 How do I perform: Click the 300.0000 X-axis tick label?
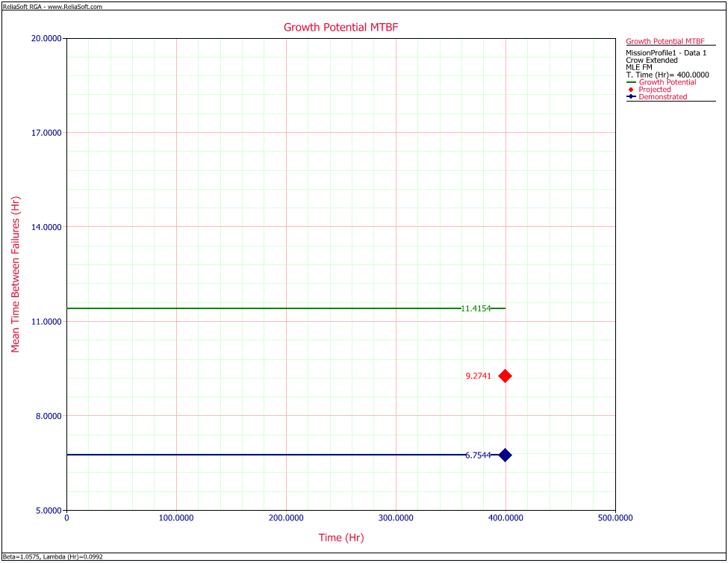click(396, 518)
